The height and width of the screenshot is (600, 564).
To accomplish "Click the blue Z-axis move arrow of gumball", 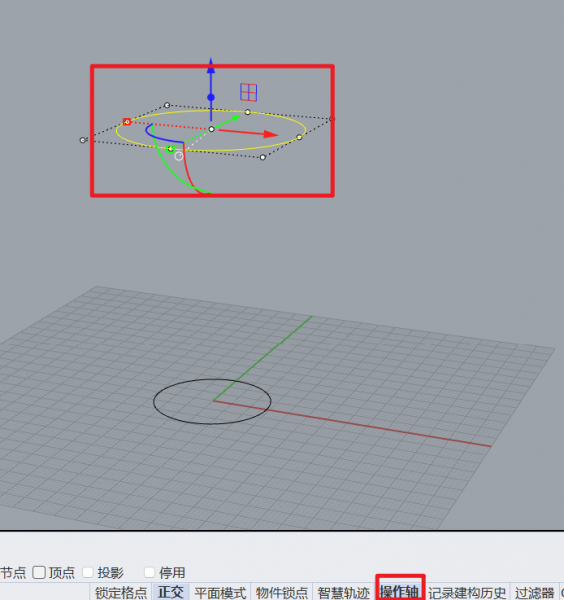I will pyautogui.click(x=211, y=67).
